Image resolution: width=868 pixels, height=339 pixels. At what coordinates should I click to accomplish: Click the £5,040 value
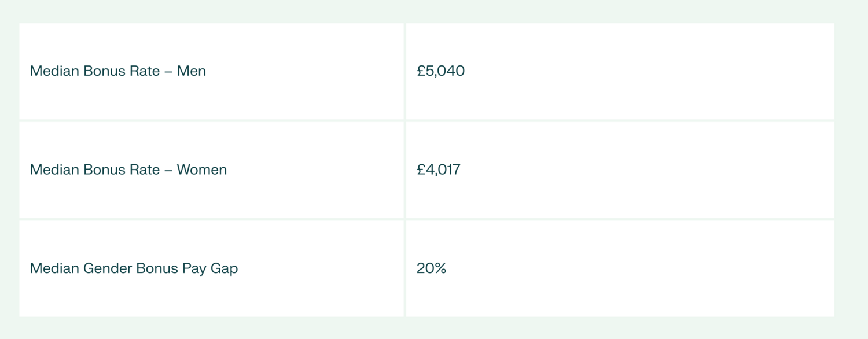[440, 71]
